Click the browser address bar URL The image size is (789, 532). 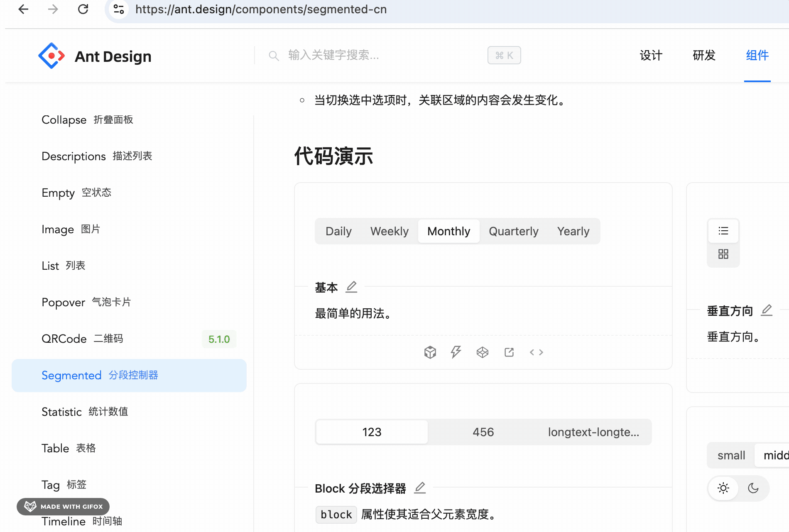pyautogui.click(x=261, y=9)
